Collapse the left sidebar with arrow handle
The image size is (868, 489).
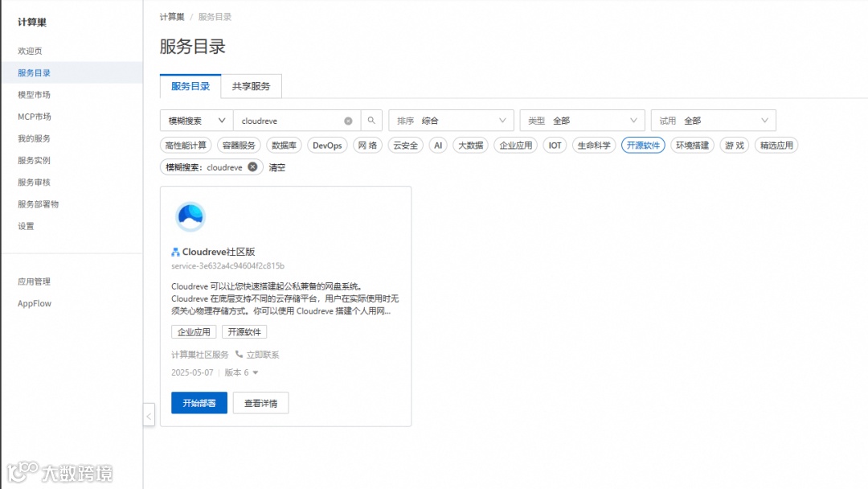(149, 416)
